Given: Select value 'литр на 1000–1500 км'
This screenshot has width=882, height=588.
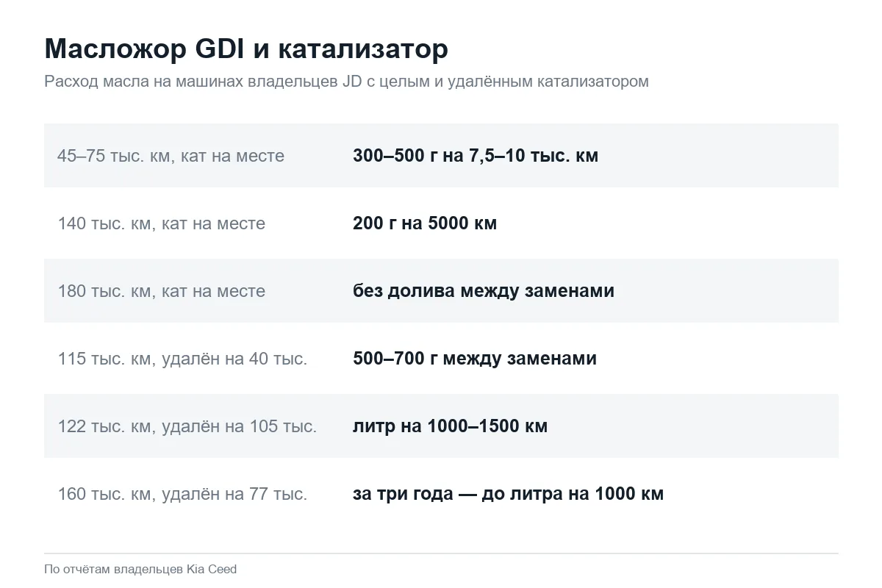Looking at the screenshot, I should click(x=450, y=426).
